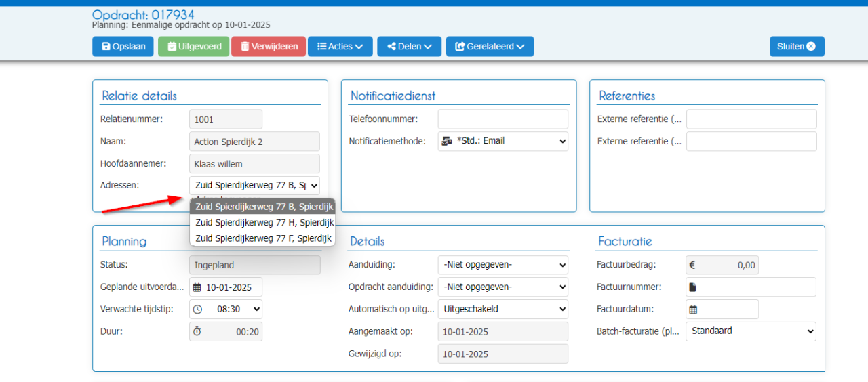
Task: Open the Automatisch op uitgevoerd dropdown
Action: [502, 309]
